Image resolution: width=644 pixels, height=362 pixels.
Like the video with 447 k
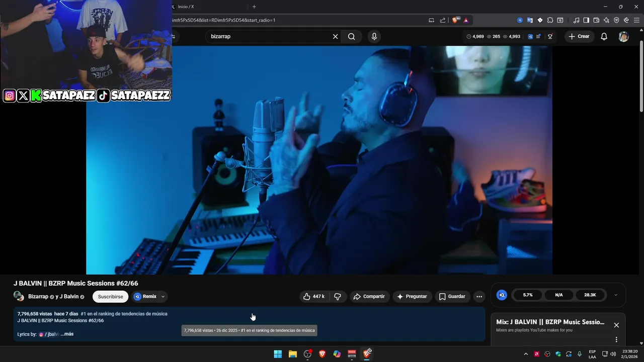point(314,297)
